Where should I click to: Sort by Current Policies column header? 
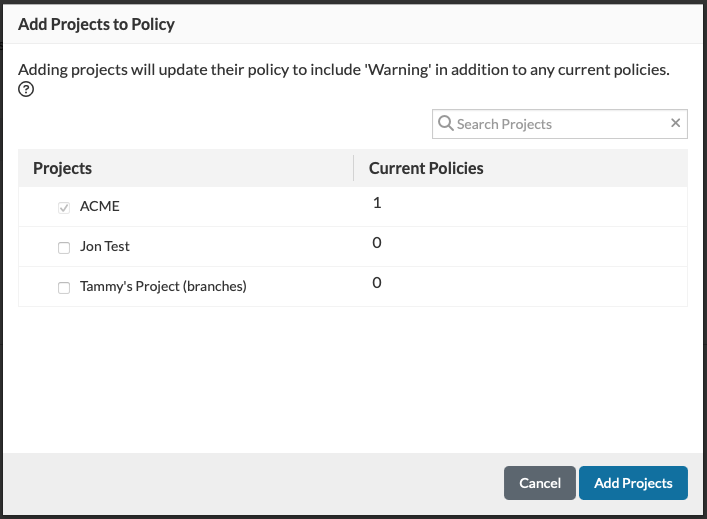click(426, 168)
